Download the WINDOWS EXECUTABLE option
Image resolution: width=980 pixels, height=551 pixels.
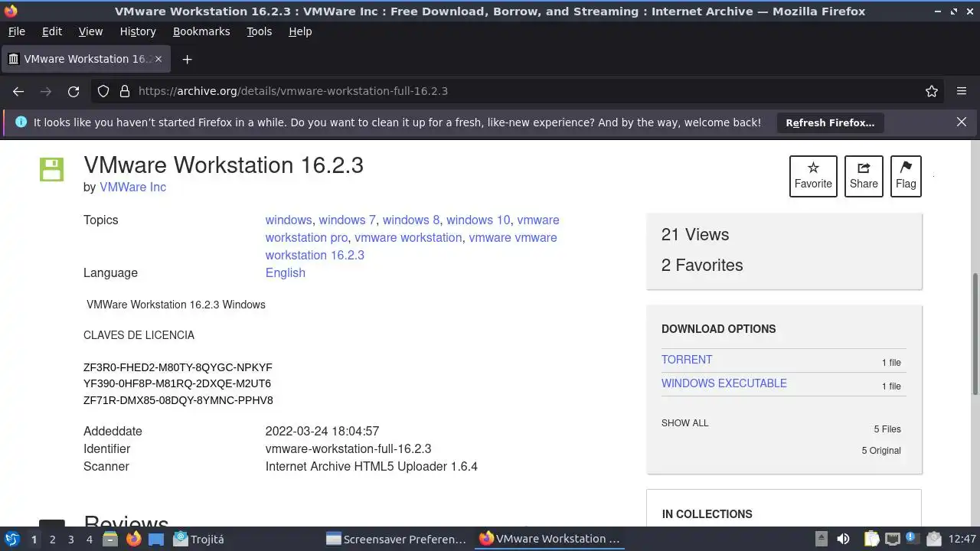pos(724,383)
